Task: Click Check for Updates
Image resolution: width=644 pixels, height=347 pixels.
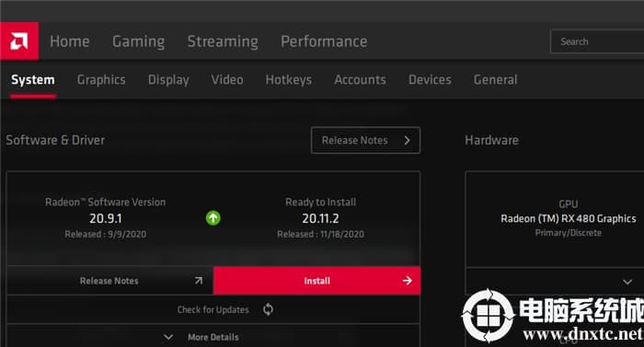Action: point(213,309)
